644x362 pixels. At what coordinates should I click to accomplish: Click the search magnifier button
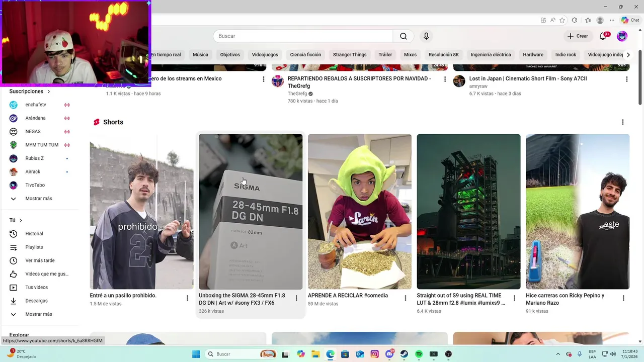[404, 36]
